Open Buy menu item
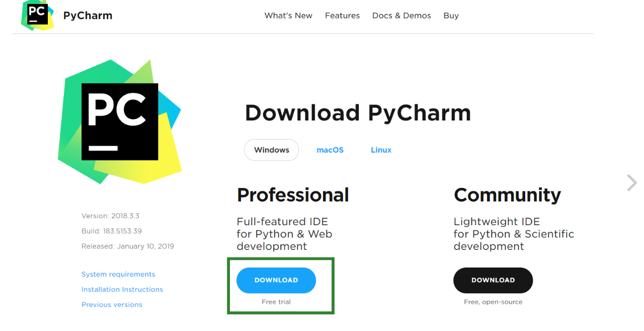The width and height of the screenshot is (644, 331). (x=451, y=16)
